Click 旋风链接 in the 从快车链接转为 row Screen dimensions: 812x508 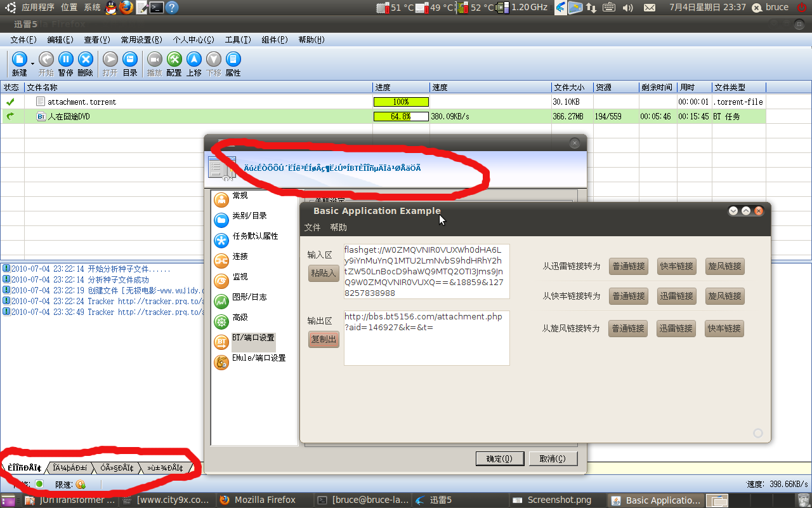click(724, 296)
